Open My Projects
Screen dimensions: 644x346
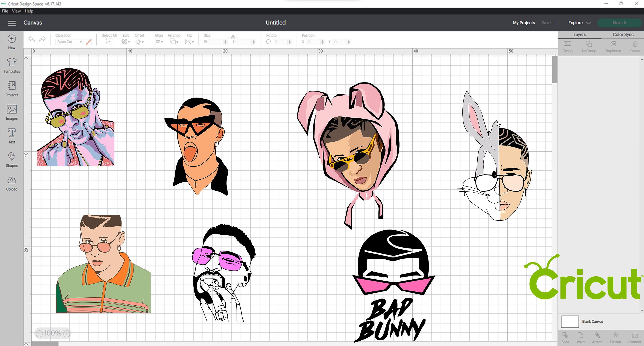pos(524,23)
